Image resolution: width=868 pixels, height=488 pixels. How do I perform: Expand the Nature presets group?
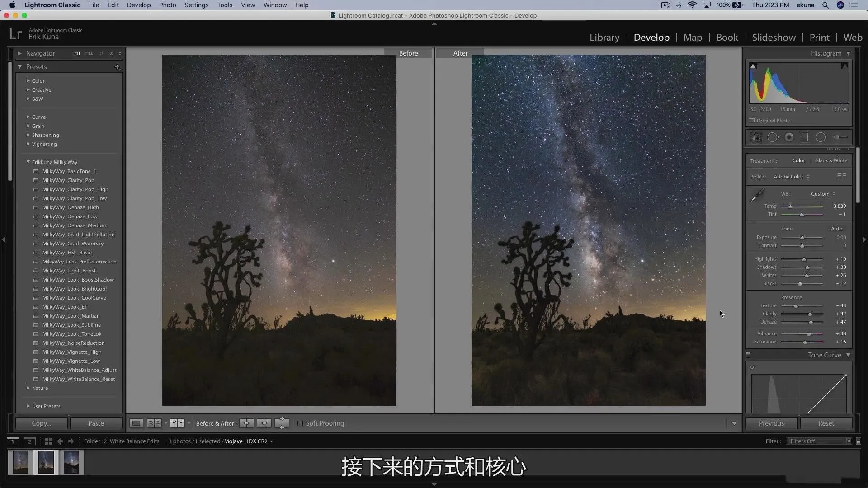(28, 388)
